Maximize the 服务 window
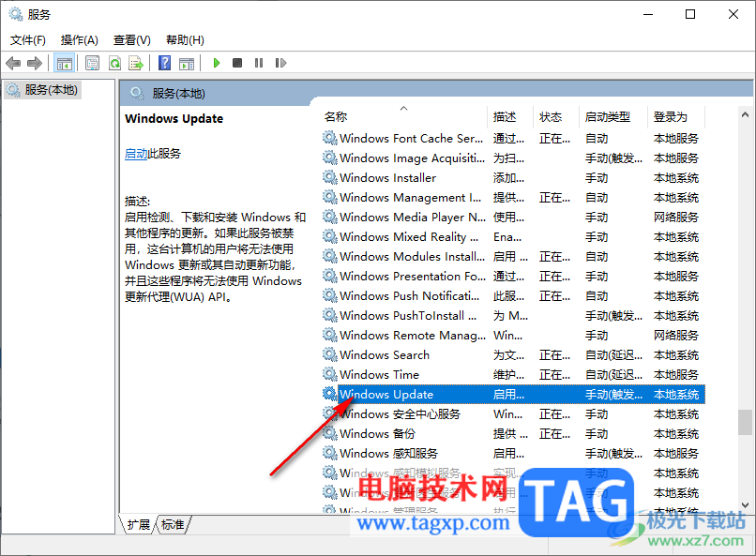Image resolution: width=756 pixels, height=556 pixels. point(690,14)
